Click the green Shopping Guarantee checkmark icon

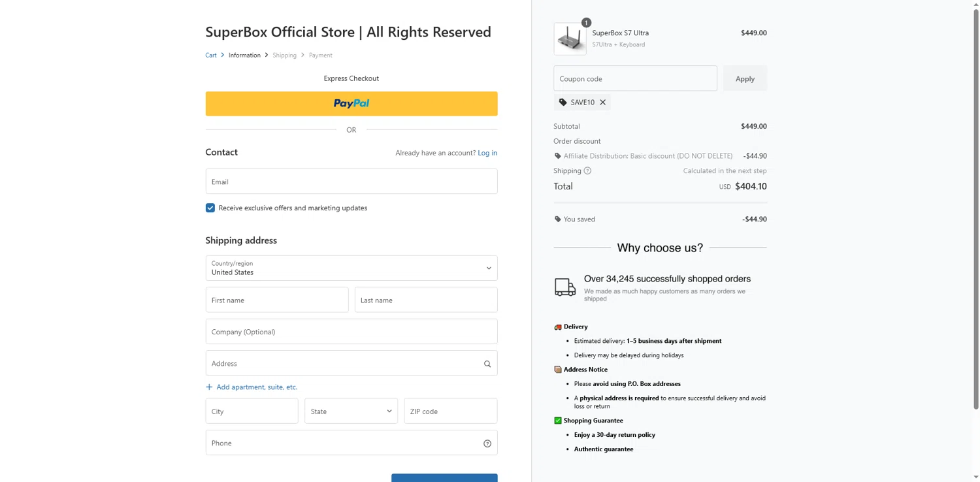coord(558,421)
